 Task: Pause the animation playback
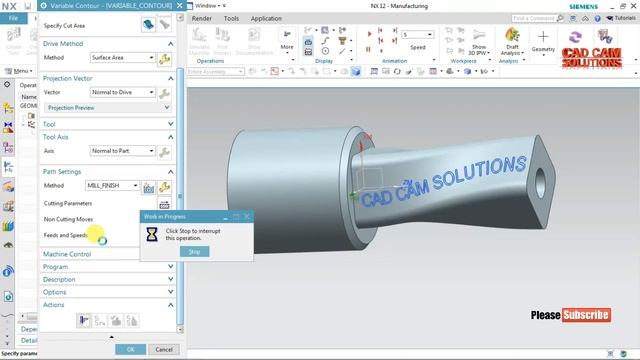pos(368,49)
